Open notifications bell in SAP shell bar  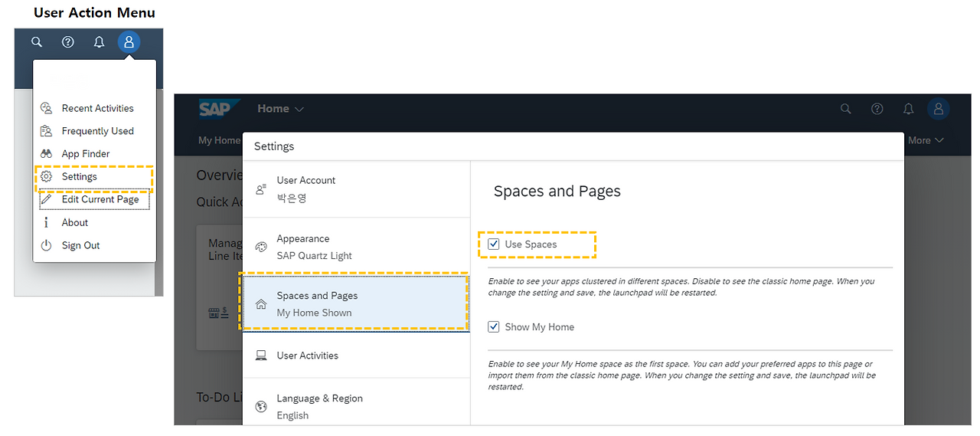pyautogui.click(x=908, y=109)
